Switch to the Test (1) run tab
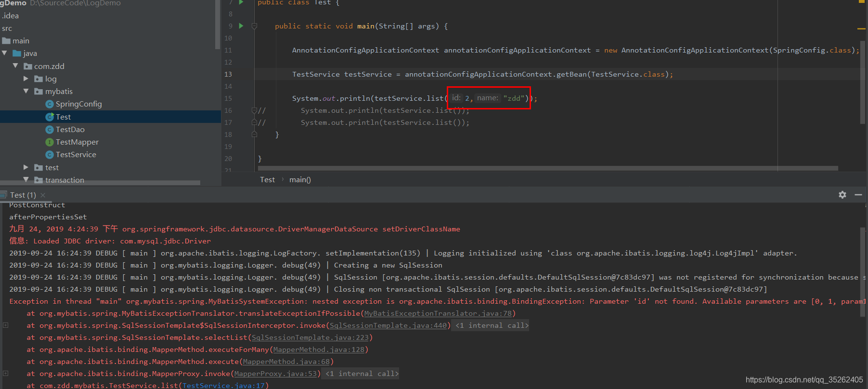Image resolution: width=868 pixels, height=389 pixels. pyautogui.click(x=23, y=195)
